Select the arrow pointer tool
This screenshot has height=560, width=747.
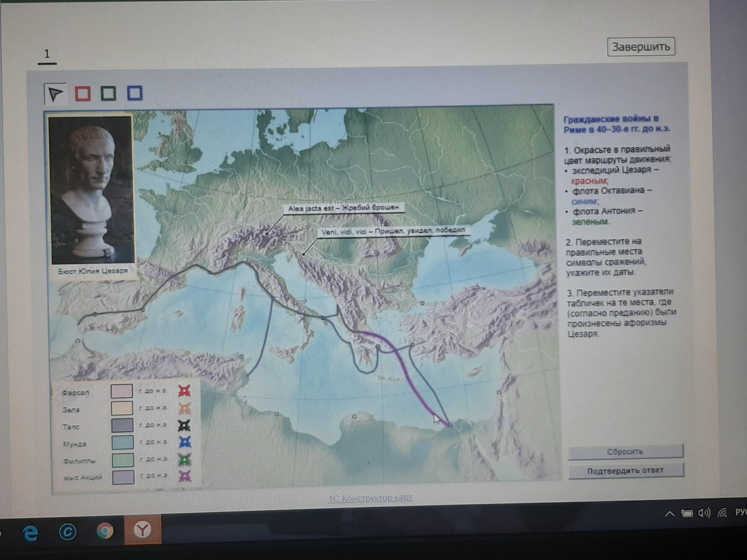55,94
